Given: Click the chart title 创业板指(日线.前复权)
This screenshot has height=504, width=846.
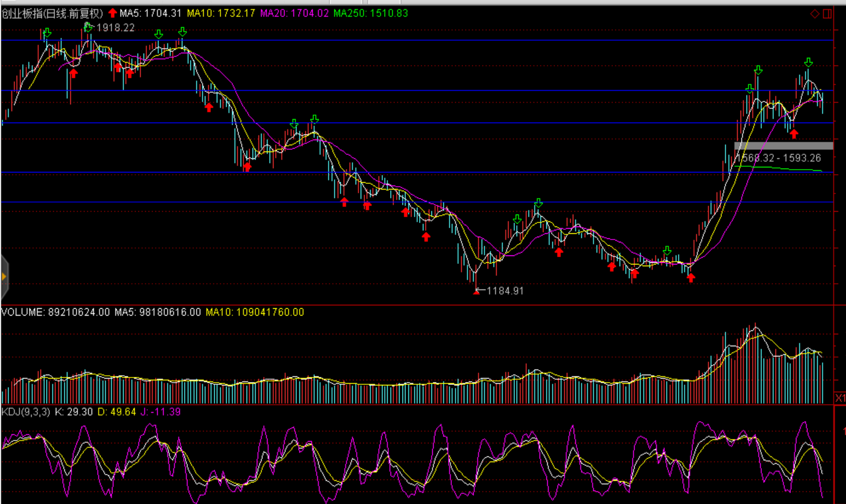Looking at the screenshot, I should pyautogui.click(x=52, y=13).
